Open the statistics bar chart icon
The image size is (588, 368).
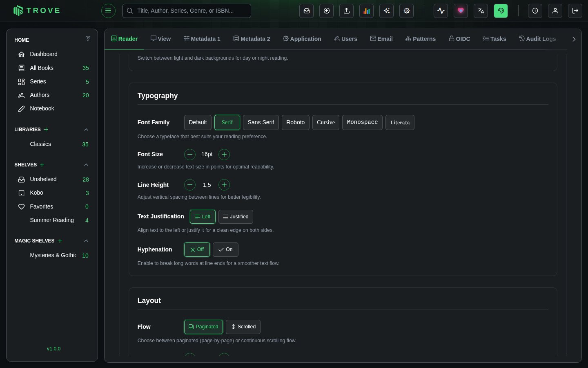click(367, 11)
